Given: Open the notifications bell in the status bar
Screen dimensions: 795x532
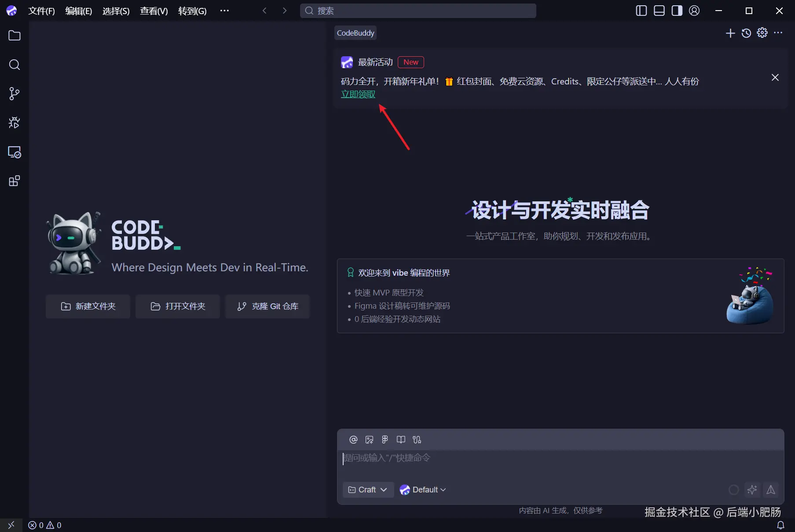Looking at the screenshot, I should [780, 525].
